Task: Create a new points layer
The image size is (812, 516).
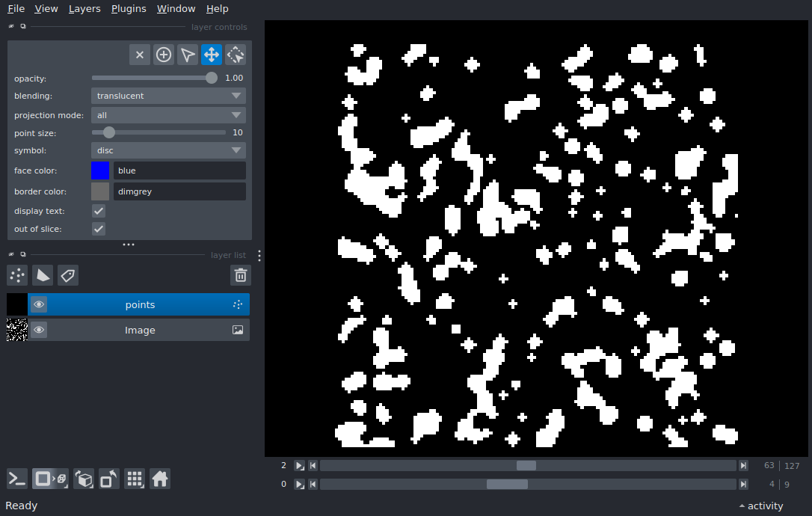Action: 17,275
